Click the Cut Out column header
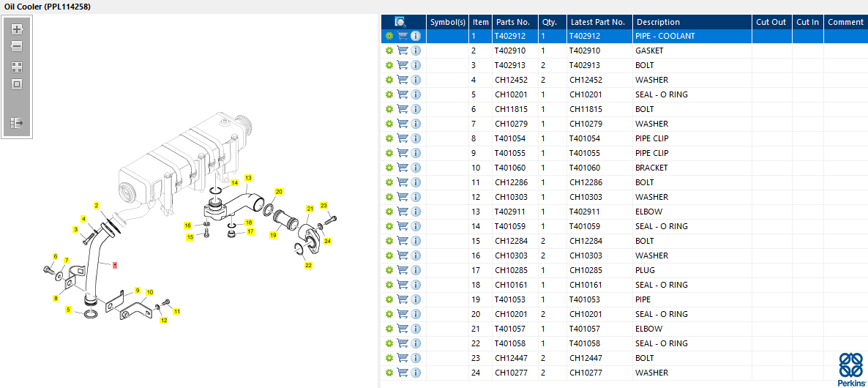Screen dimensions: 868x388 click(771, 22)
